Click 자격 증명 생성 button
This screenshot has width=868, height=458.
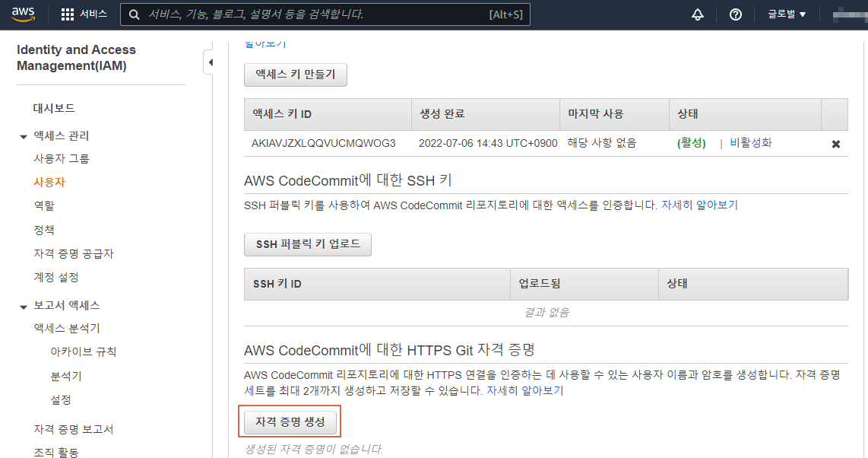290,422
